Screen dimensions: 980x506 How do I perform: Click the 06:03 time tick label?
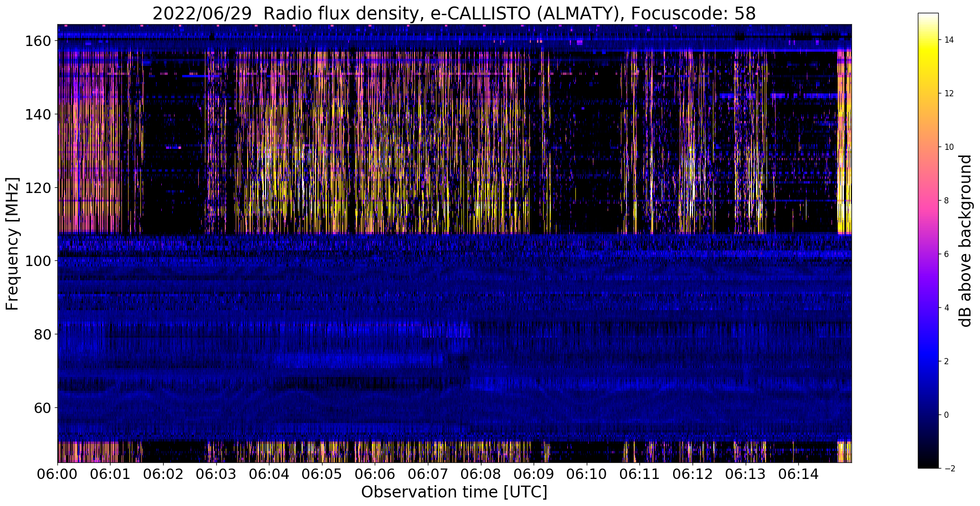[x=216, y=474]
